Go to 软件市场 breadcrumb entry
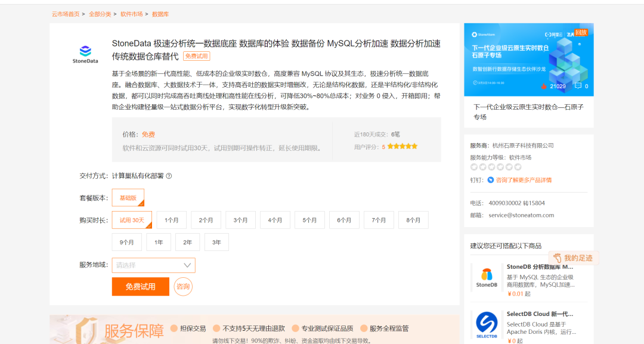Screen dimensions: 644x344 pyautogui.click(x=131, y=13)
